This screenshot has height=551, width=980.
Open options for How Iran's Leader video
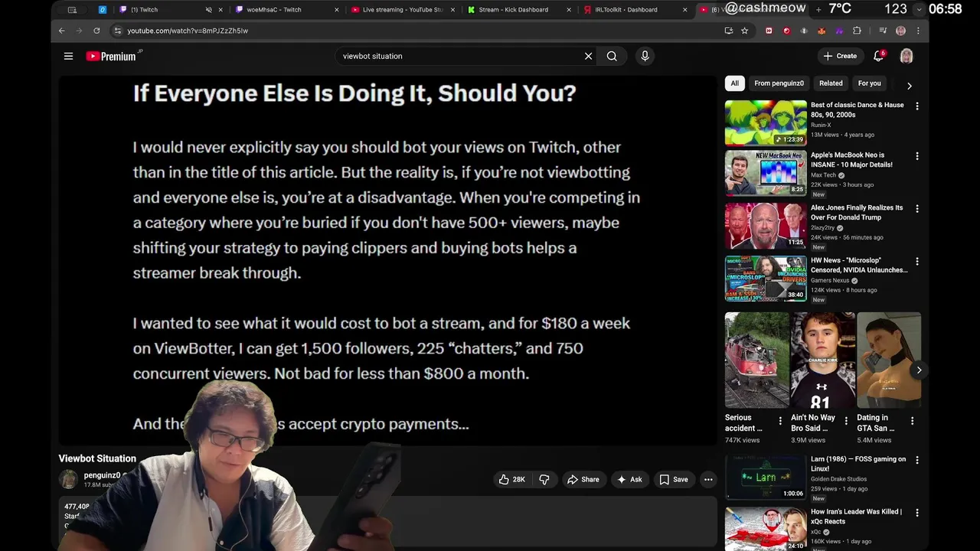917,513
